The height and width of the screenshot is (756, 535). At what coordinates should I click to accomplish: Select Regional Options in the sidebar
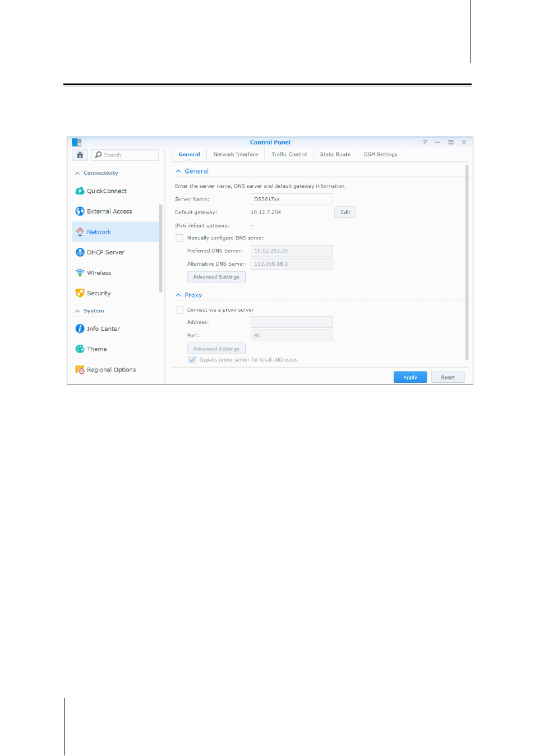(x=116, y=369)
